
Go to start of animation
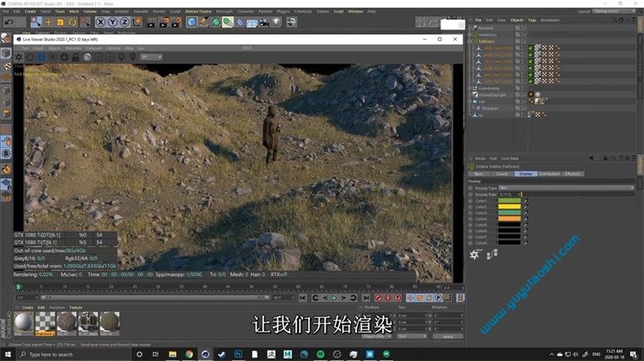(303, 298)
